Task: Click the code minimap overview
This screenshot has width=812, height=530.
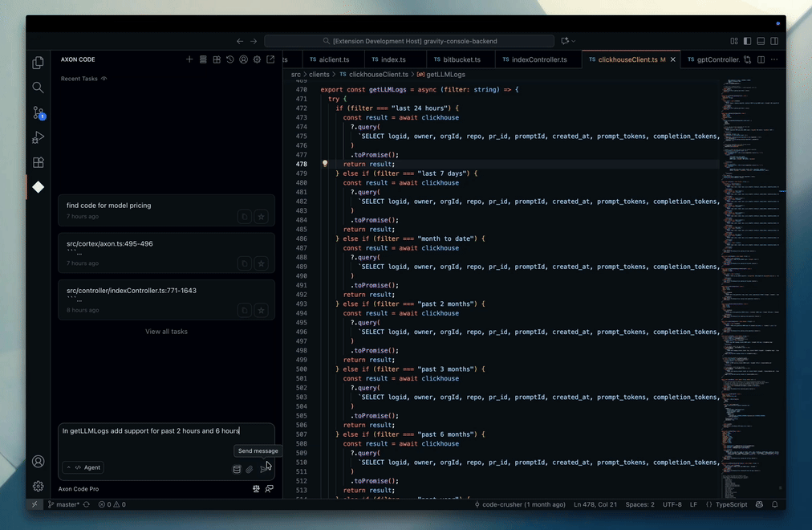Action: point(751,287)
